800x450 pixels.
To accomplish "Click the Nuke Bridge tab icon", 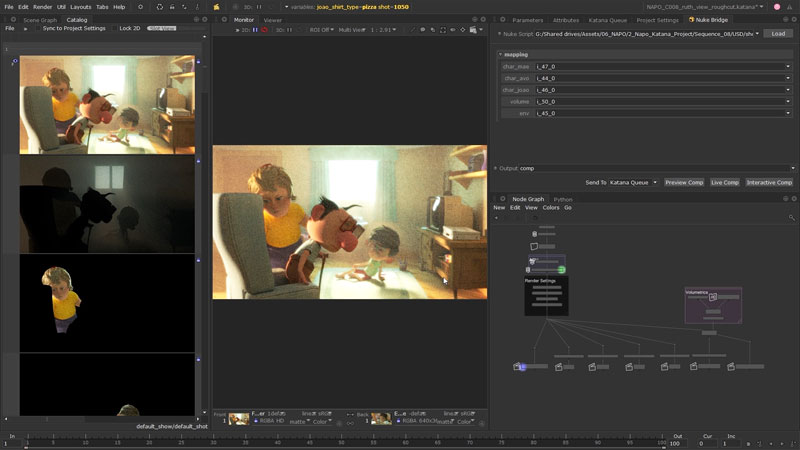I will pos(691,20).
